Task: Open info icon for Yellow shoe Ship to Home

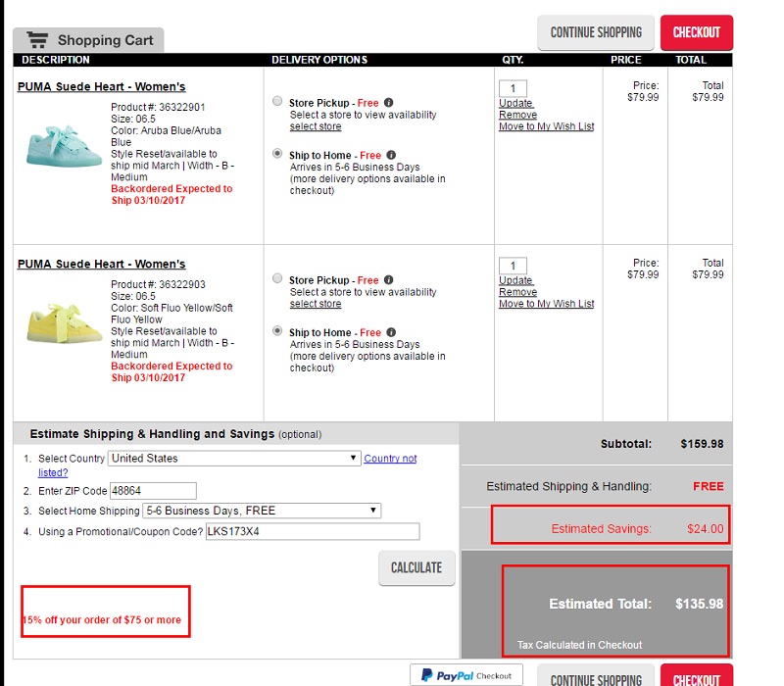Action: [391, 332]
